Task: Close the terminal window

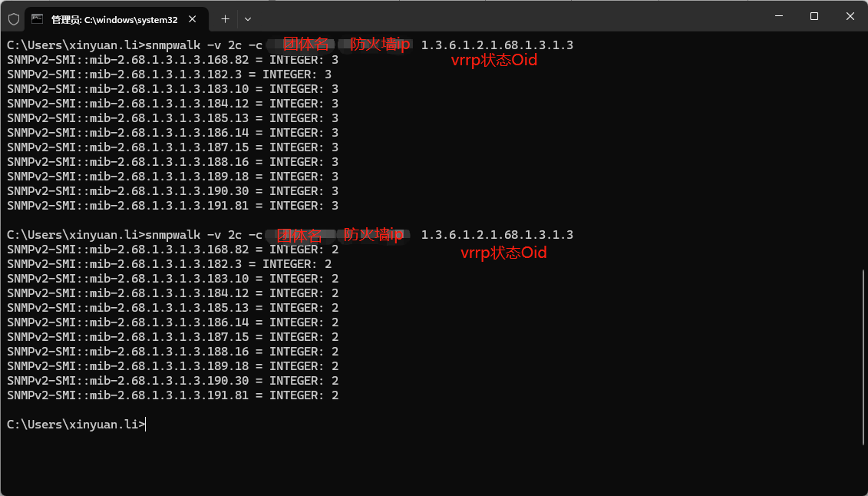Action: coord(850,16)
